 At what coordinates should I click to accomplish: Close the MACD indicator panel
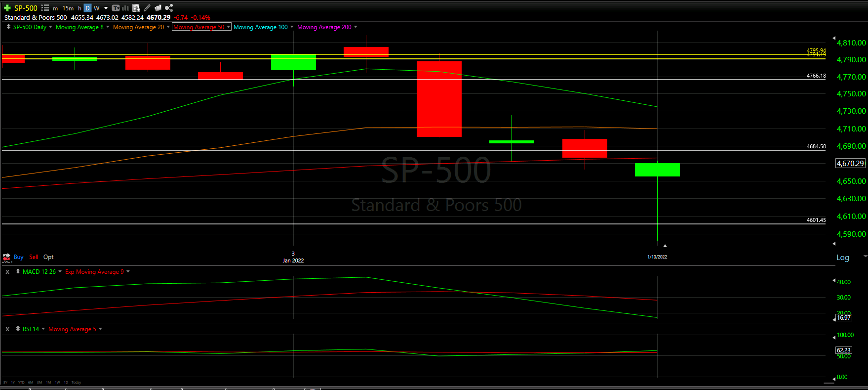point(7,272)
